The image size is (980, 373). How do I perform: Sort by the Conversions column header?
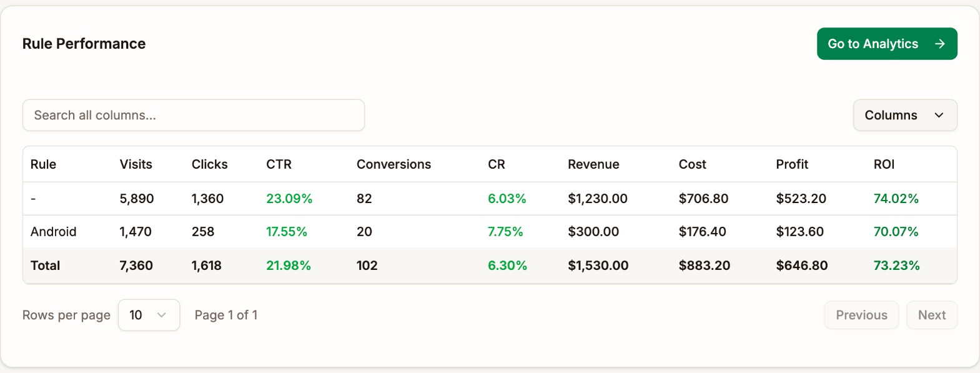[393, 164]
